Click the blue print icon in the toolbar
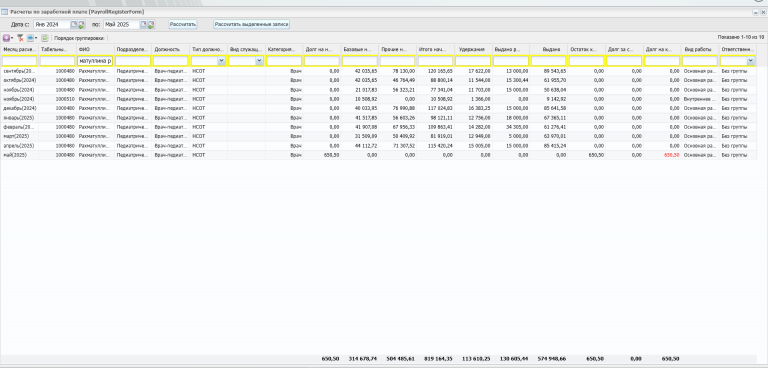 click(x=30, y=38)
